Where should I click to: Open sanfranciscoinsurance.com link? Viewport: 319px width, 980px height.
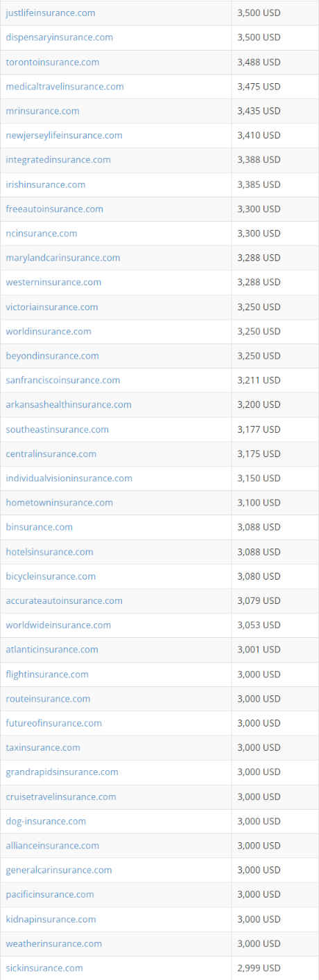pyautogui.click(x=63, y=380)
